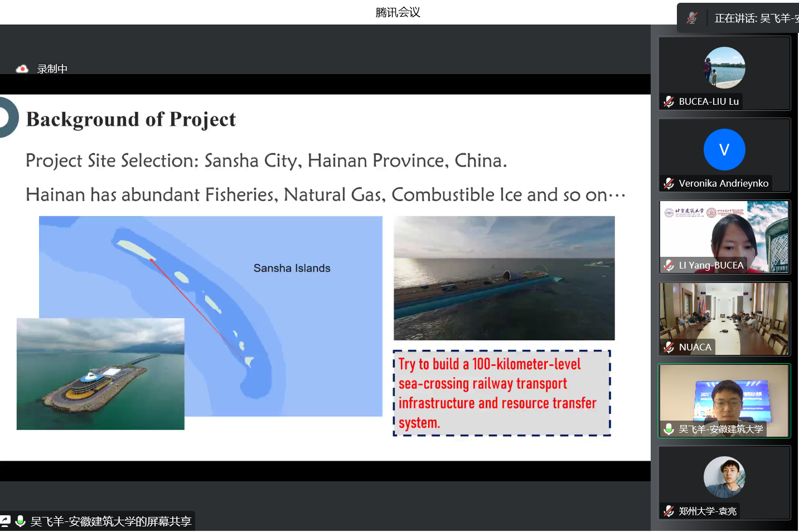
Task: Click muted mic icon beside 郑州大学-袁亮
Action: coord(669,511)
